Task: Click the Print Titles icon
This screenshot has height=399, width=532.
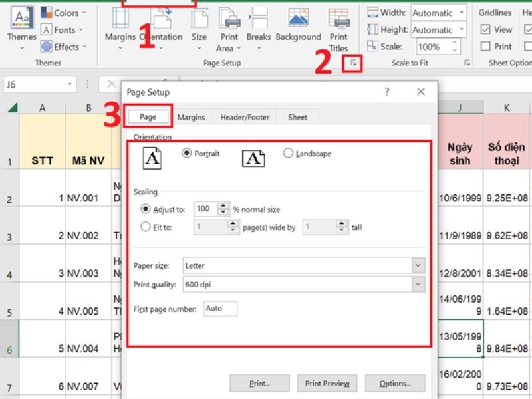Action: [338, 19]
